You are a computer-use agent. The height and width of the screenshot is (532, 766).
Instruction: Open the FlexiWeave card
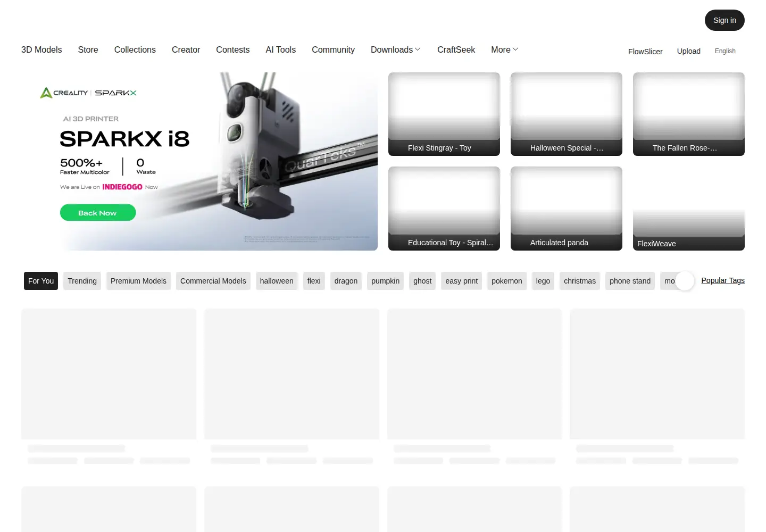(x=689, y=209)
